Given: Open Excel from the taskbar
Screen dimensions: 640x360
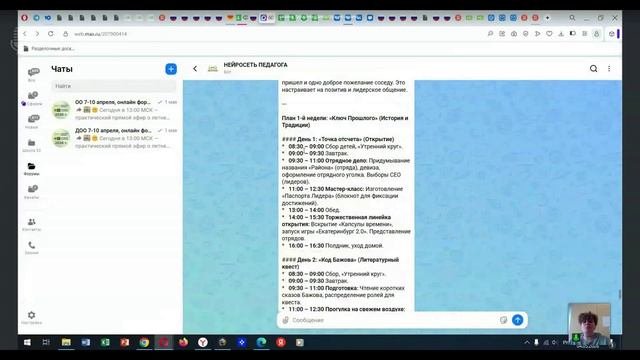Looking at the screenshot, I should [105, 342].
